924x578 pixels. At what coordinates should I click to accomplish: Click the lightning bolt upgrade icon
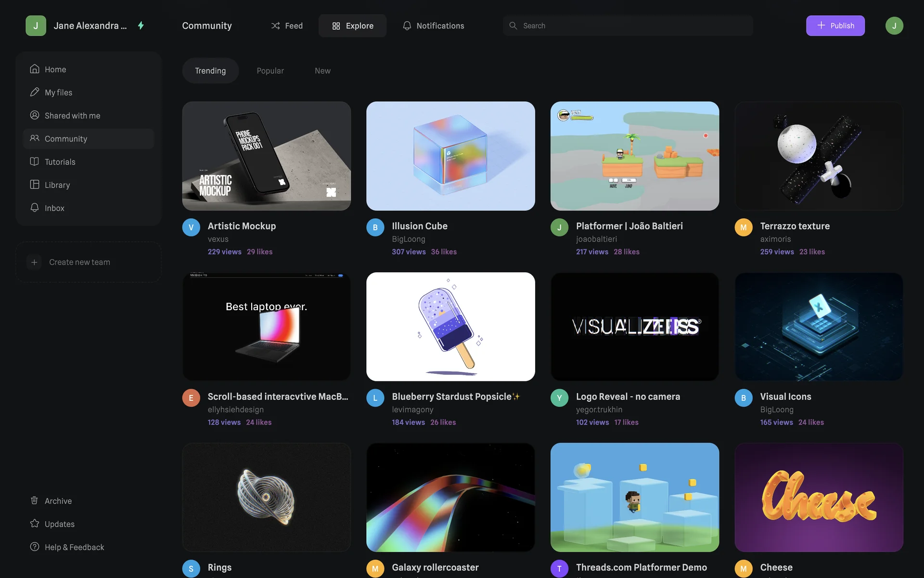click(x=141, y=26)
